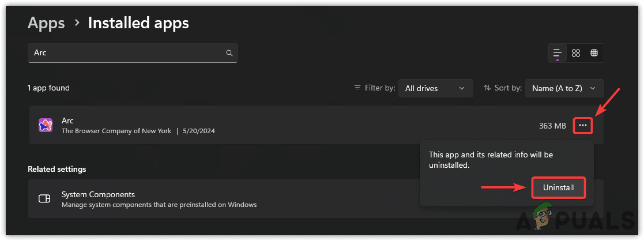Expand the Name (A to Z) sort dropdown
Viewport: 644px width, 241px height.
(564, 88)
